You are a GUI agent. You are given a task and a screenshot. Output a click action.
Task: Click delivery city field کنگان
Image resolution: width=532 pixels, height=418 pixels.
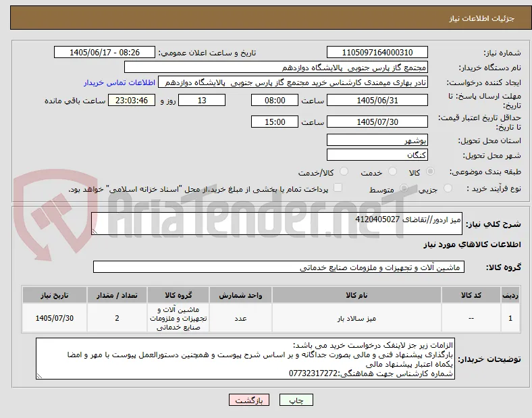pyautogui.click(x=377, y=155)
